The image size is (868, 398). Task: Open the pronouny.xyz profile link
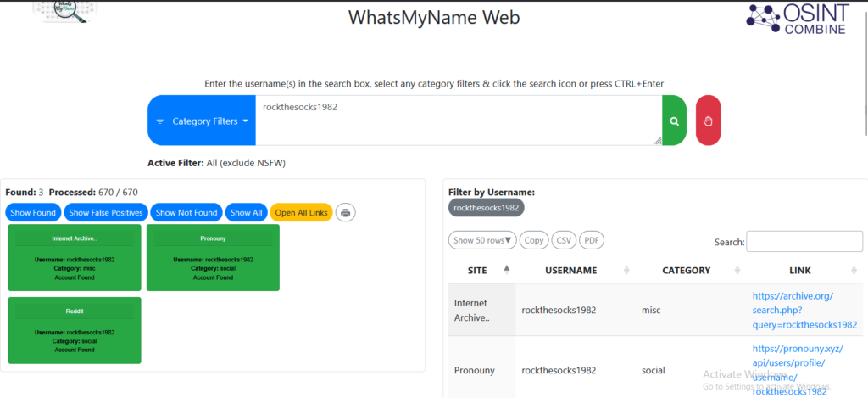[x=797, y=370]
